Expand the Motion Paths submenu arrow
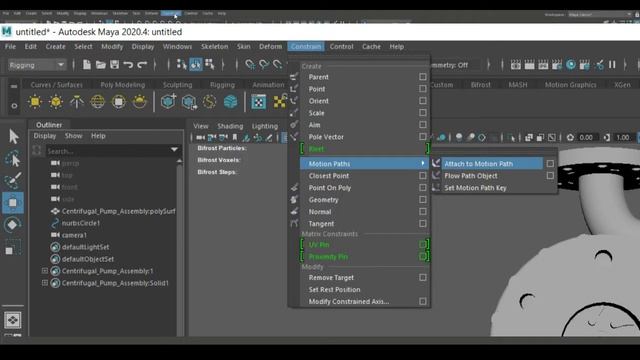The height and width of the screenshot is (360, 640). (422, 163)
